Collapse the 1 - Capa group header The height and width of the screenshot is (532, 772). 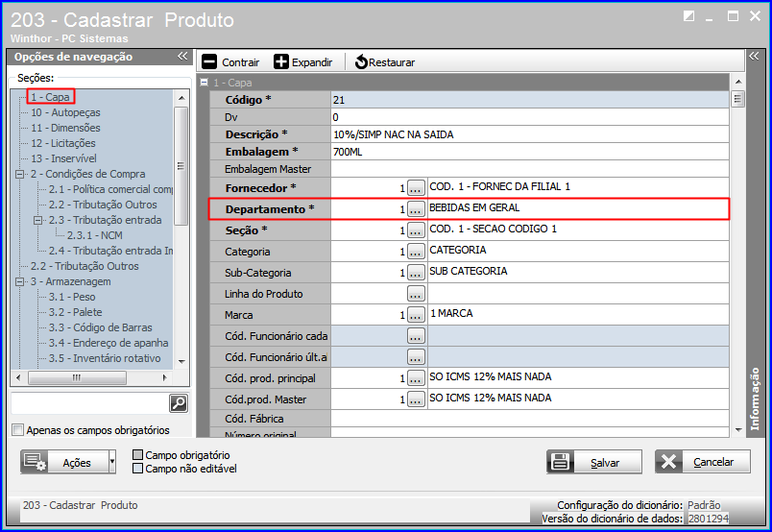[204, 83]
